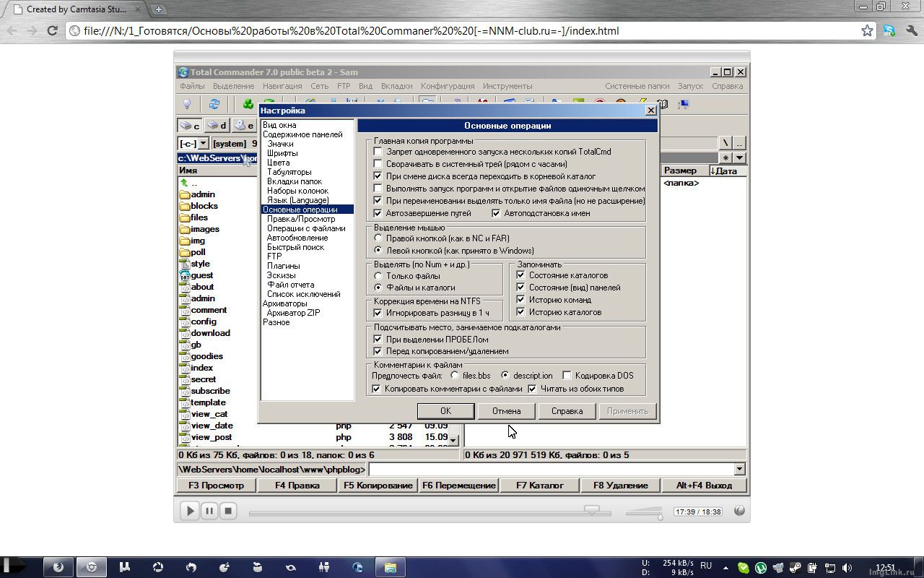Click the up-arrow parent folder icon
The image size is (924, 578).
[184, 183]
